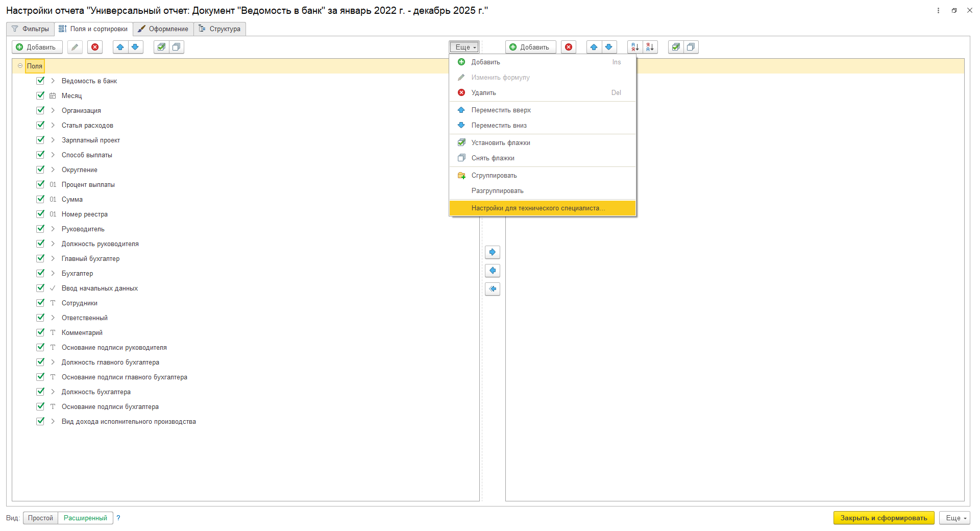The width and height of the screenshot is (980, 531).
Task: Click Закрыть и сформировать button
Action: click(884, 518)
